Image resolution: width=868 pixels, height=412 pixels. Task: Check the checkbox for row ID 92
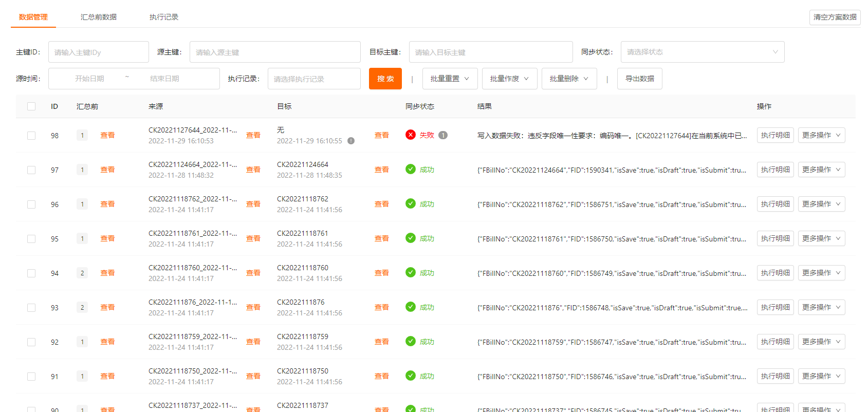[31, 342]
